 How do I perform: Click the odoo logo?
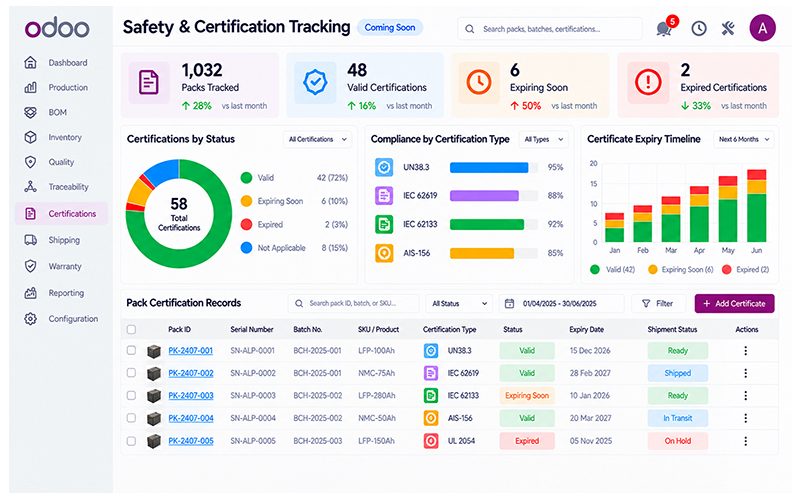57,28
